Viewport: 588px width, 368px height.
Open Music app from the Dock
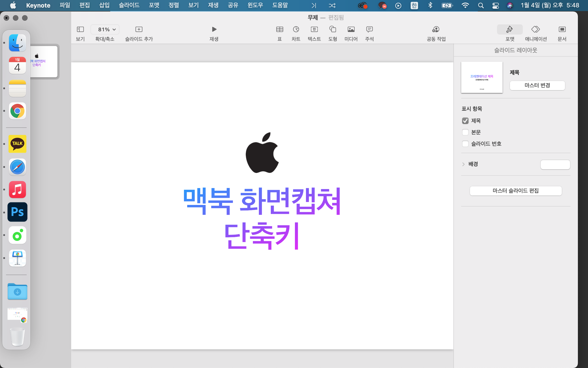17,190
